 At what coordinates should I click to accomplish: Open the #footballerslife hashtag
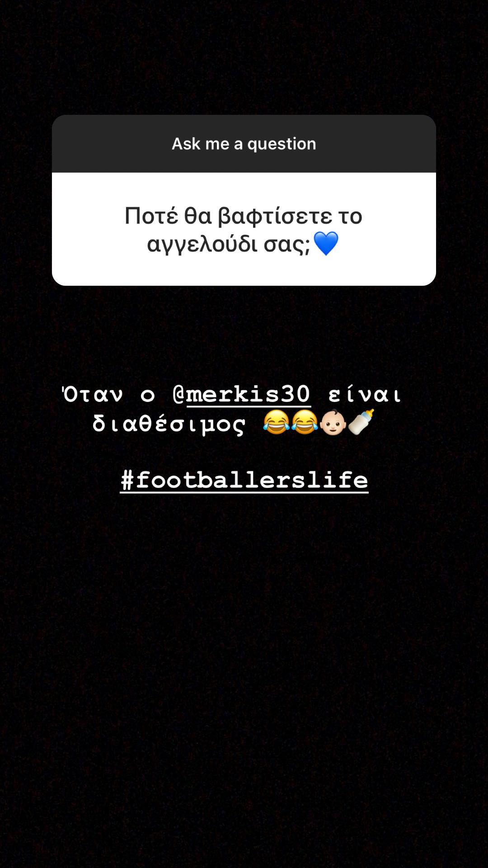(244, 480)
